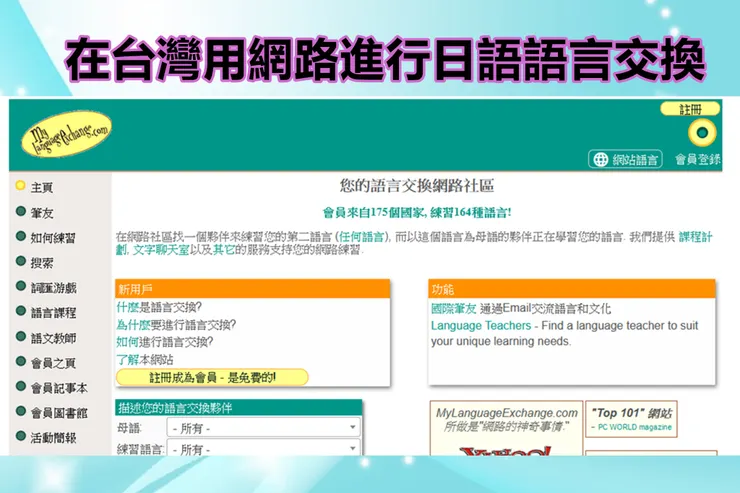
Task: Click the 描述您的語言交換夥伴 form header
Action: [238, 408]
